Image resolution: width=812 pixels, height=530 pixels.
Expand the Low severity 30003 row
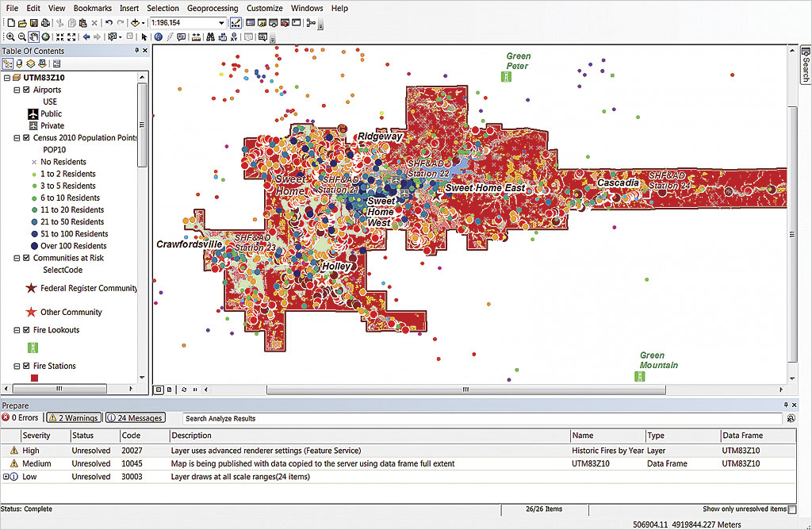pyautogui.click(x=6, y=477)
